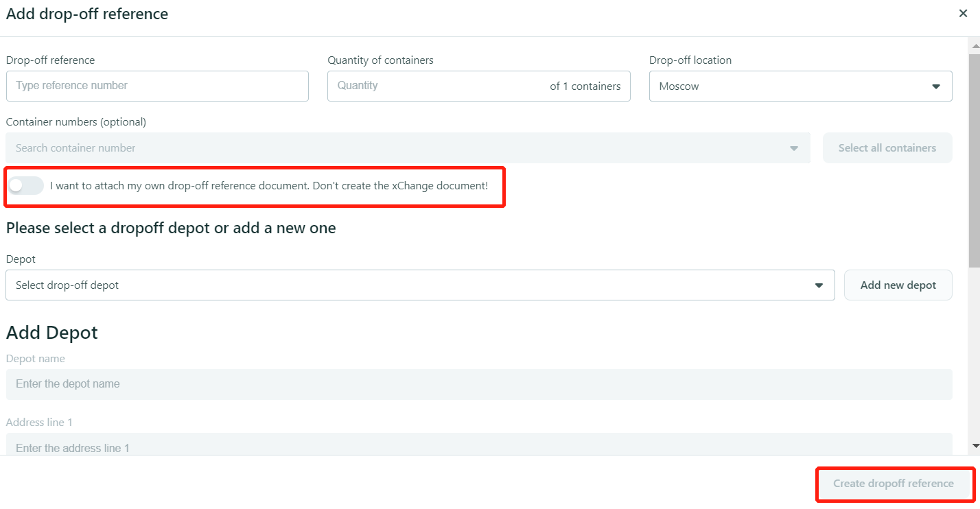Click the scrollbar down arrow
Viewport: 980px width, 509px height.
click(974, 446)
